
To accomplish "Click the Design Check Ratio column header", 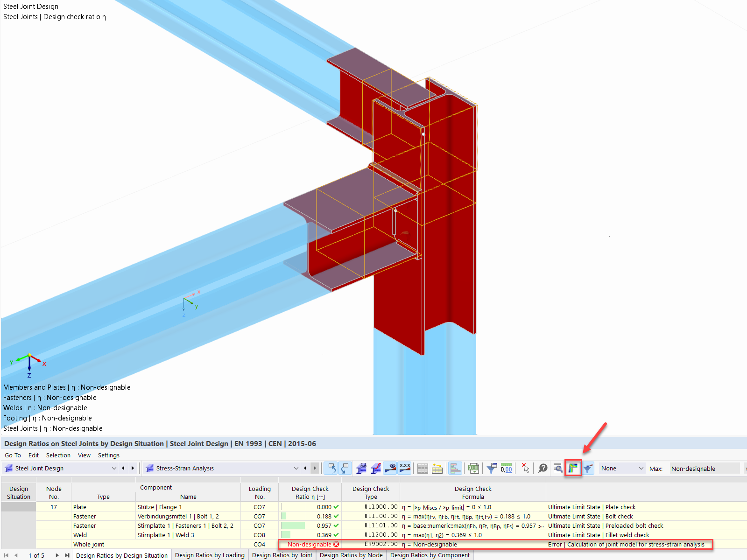I will (310, 492).
